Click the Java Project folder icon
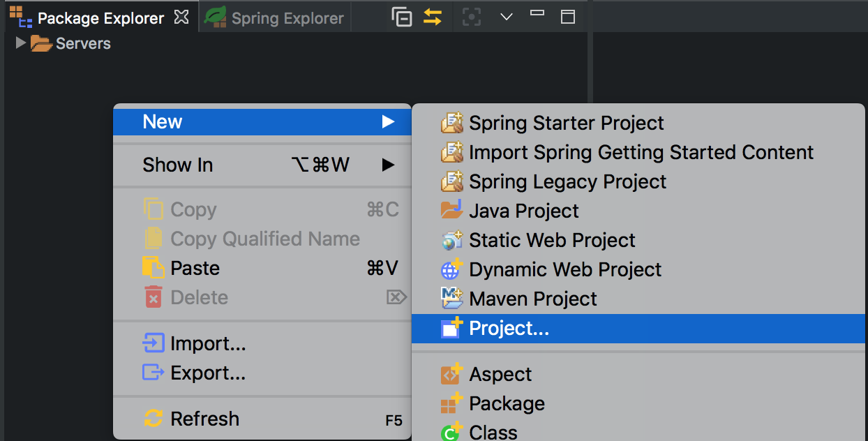The width and height of the screenshot is (868, 441). 452,211
